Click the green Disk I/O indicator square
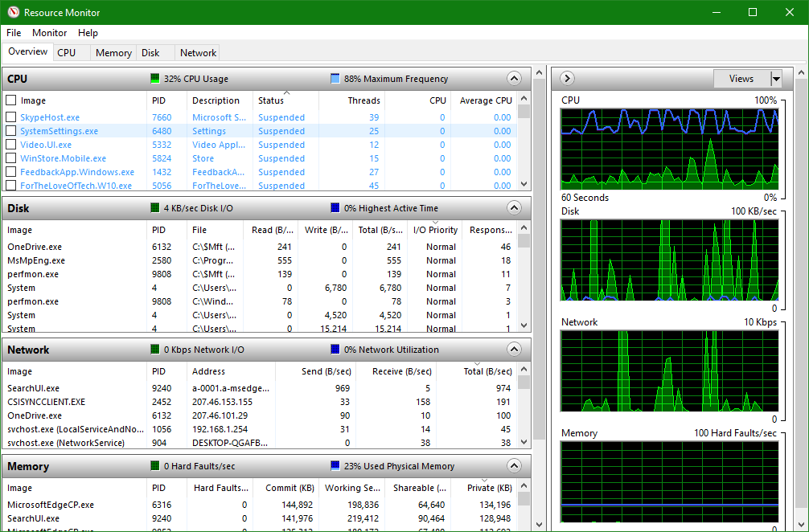The image size is (809, 532). point(155,208)
